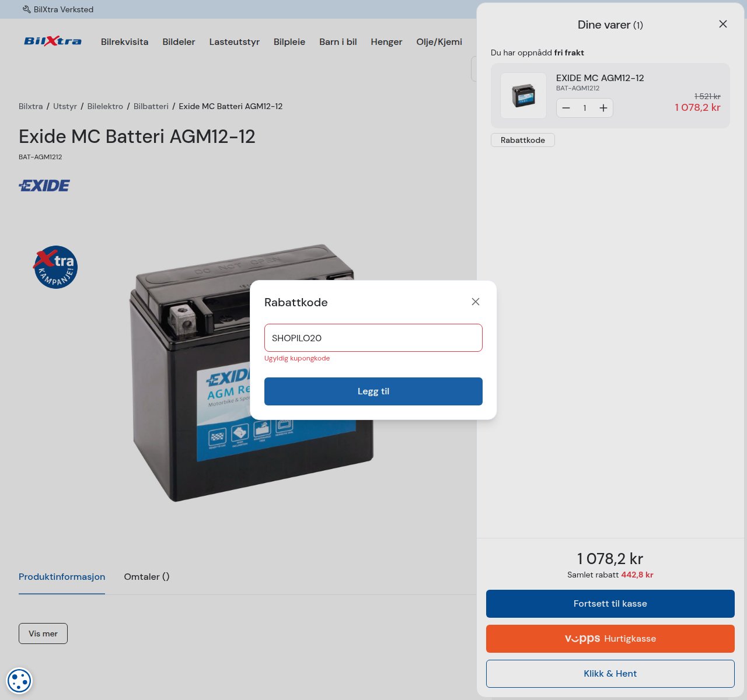Click the 'Samlet rabatt 442,8 kr' text
This screenshot has height=700, width=747.
(610, 575)
